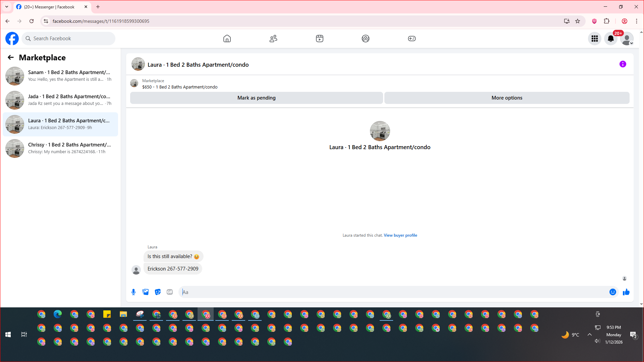The width and height of the screenshot is (644, 362).
Task: Click the voice clip microphone icon
Action: [x=133, y=292]
